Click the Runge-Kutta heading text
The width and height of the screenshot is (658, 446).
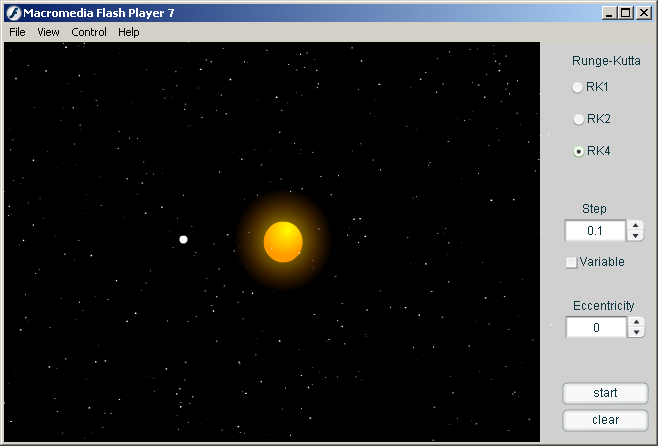(606, 61)
